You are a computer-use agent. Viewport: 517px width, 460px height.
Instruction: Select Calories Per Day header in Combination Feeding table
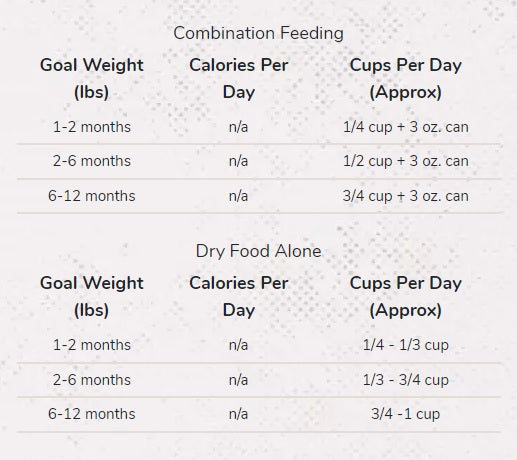(x=239, y=78)
